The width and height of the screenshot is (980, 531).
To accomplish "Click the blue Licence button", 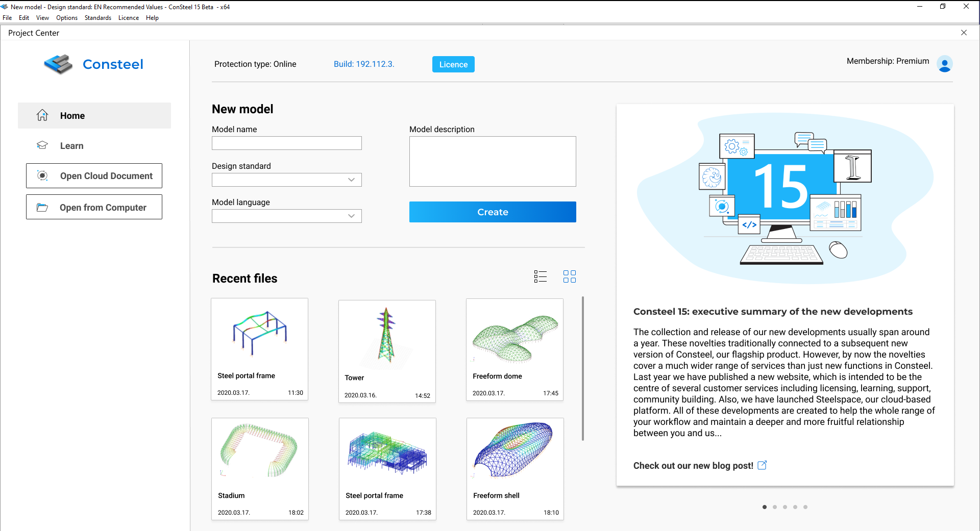I will coord(453,64).
